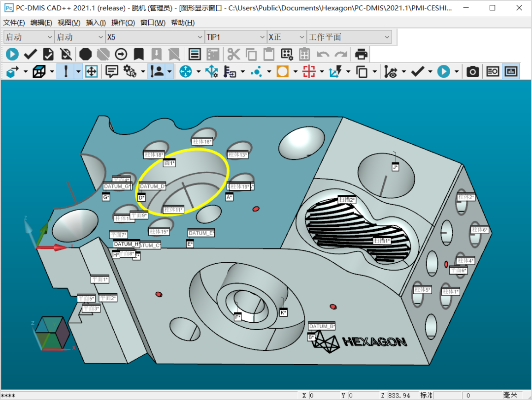This screenshot has height=400, width=532.
Task: Click the scale-to-fit arrows icon
Action: click(x=92, y=71)
